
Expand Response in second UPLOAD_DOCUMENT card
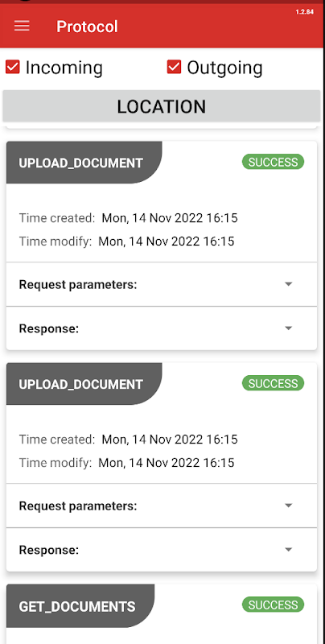coord(162,550)
